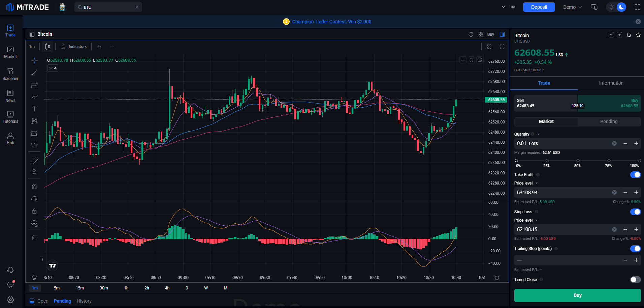644x308 pixels.
Task: Select the zoom-in tool
Action: 34,172
